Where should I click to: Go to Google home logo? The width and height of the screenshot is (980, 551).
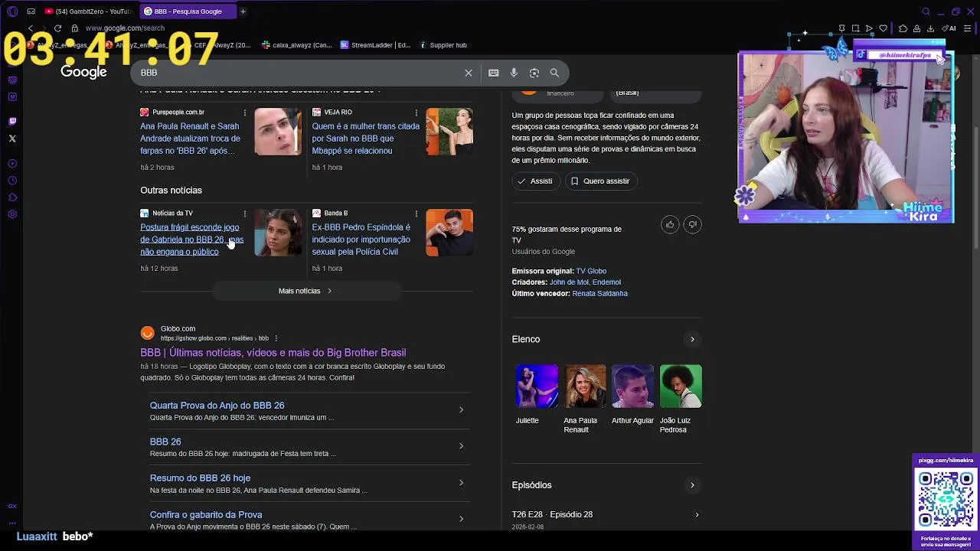coord(83,72)
